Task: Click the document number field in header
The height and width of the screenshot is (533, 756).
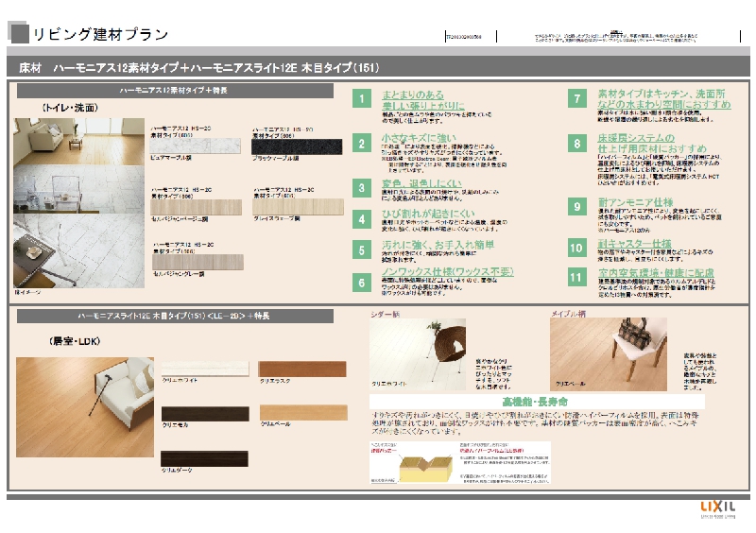Action: pos(471,36)
